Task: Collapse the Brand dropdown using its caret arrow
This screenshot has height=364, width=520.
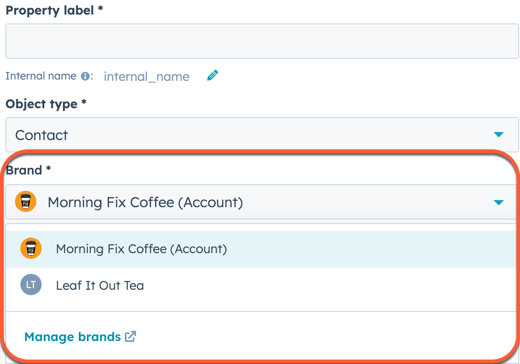Action: tap(499, 202)
